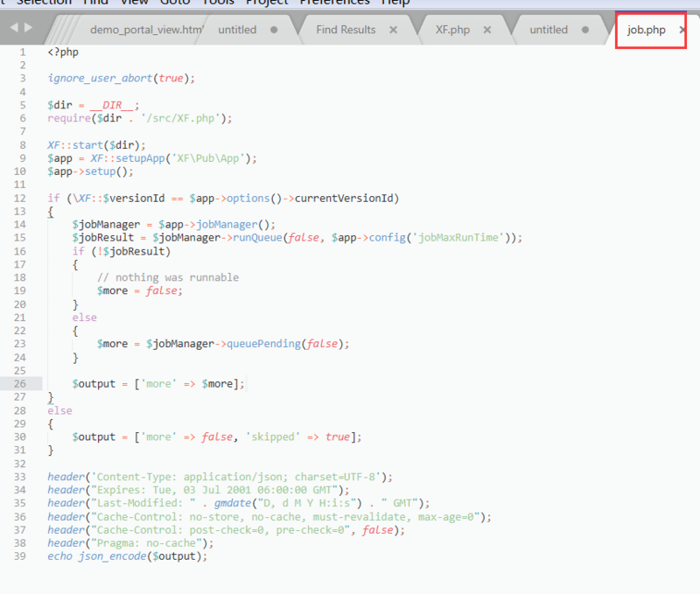Click the 'skipped' string on line 30
The image size is (700, 594).
tap(272, 437)
